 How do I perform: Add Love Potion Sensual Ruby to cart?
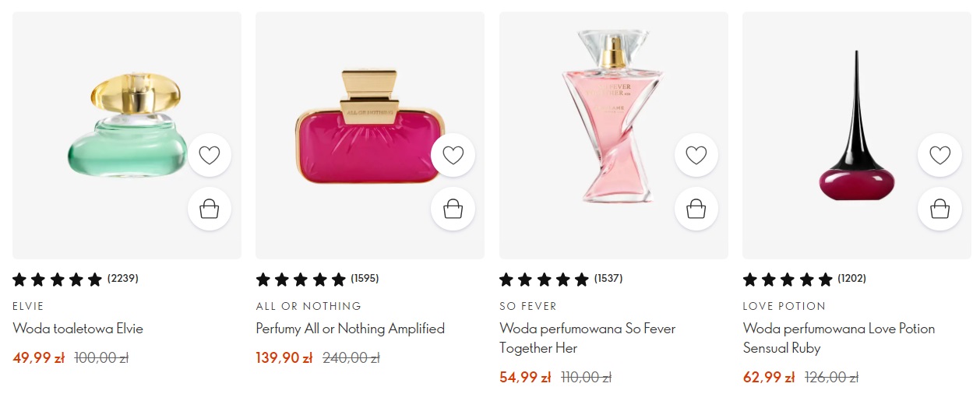[x=939, y=209]
